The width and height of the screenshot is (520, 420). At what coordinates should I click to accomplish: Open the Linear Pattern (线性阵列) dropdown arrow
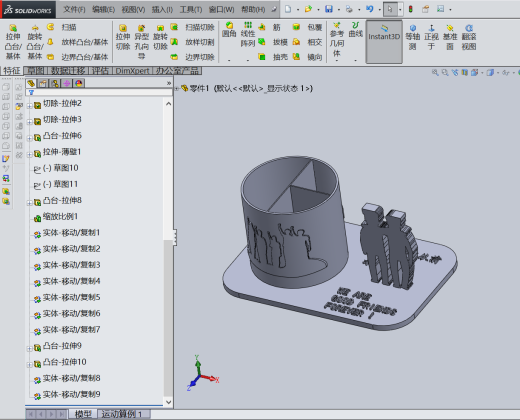248,60
